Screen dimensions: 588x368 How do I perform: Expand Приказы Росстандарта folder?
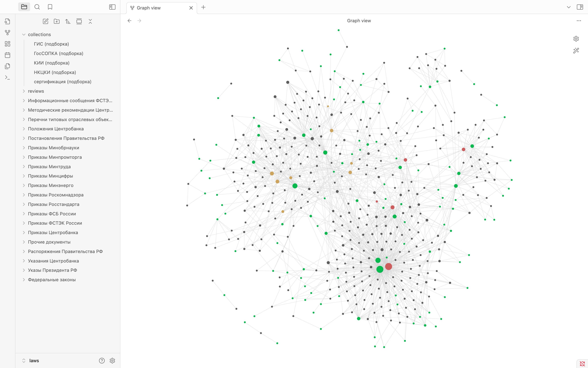[68, 204]
